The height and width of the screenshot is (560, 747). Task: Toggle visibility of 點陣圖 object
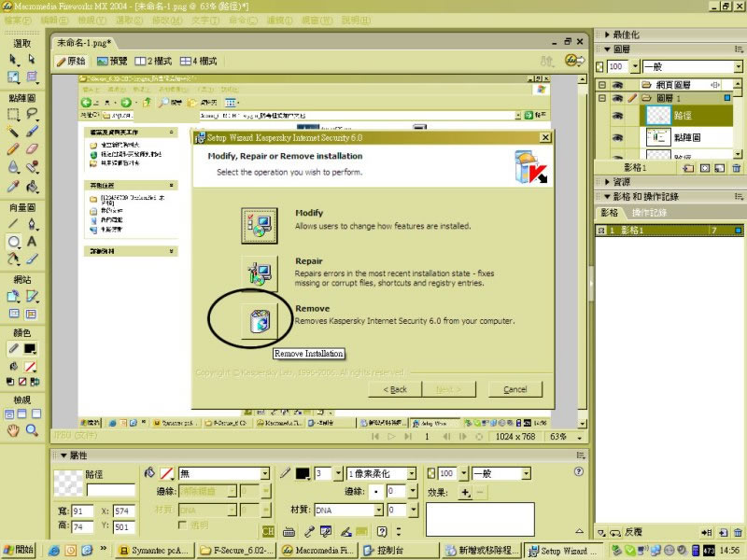[618, 137]
